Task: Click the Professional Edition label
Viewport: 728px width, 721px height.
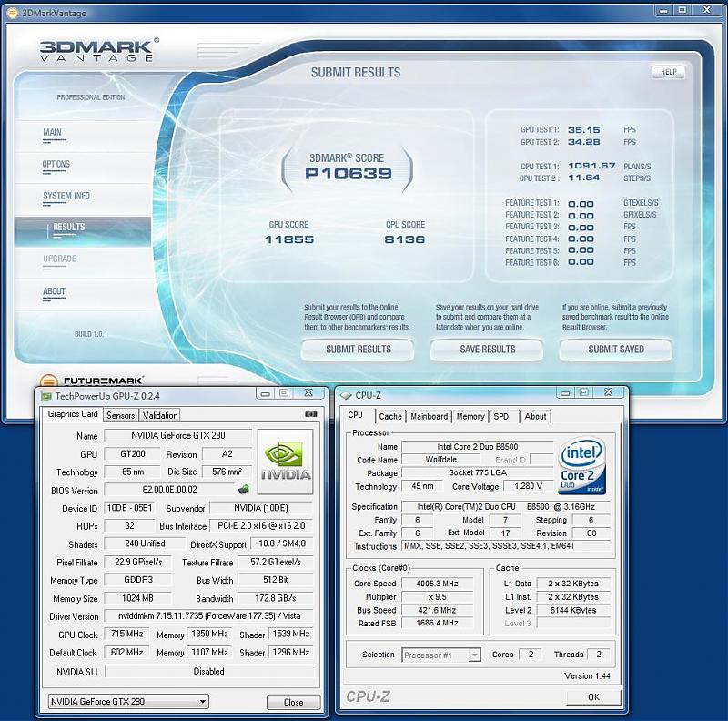Action: [90, 97]
